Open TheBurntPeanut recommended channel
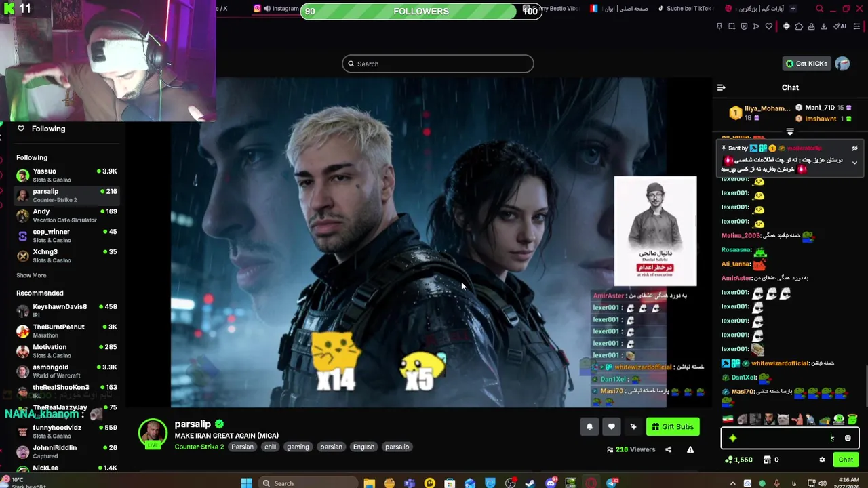This screenshot has height=488, width=868. (66, 331)
